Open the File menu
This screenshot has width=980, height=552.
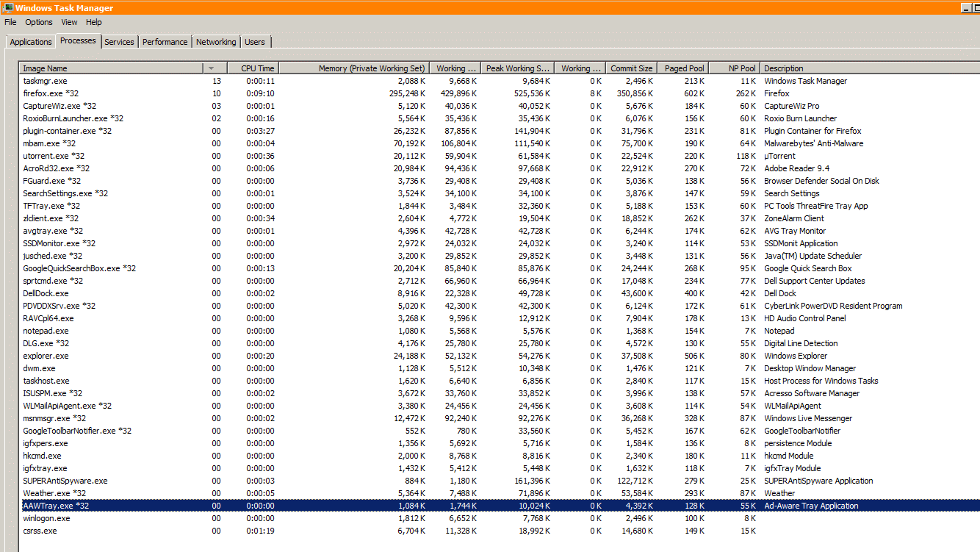(10, 22)
